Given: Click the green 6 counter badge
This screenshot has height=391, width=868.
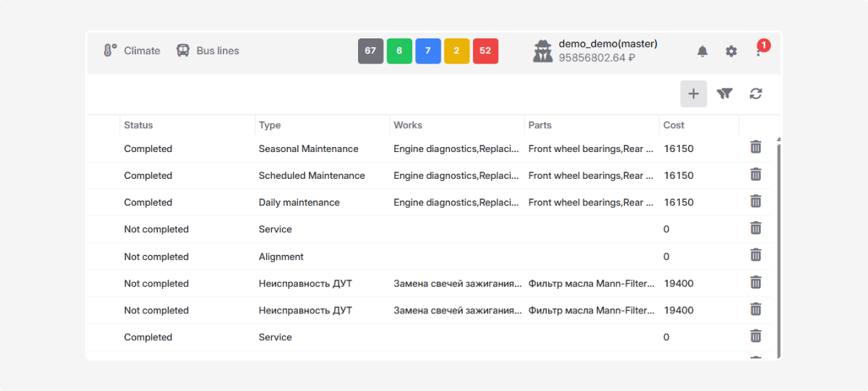Looking at the screenshot, I should click(x=399, y=51).
